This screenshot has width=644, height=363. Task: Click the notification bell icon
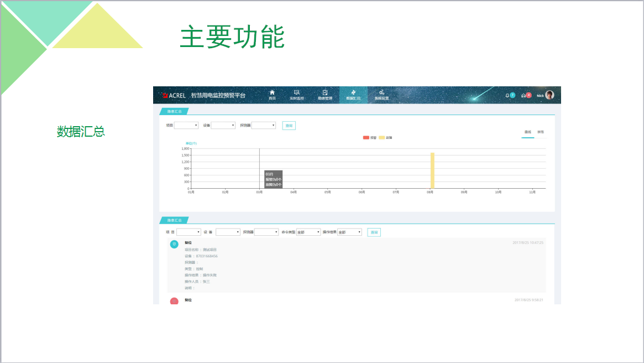click(x=507, y=95)
